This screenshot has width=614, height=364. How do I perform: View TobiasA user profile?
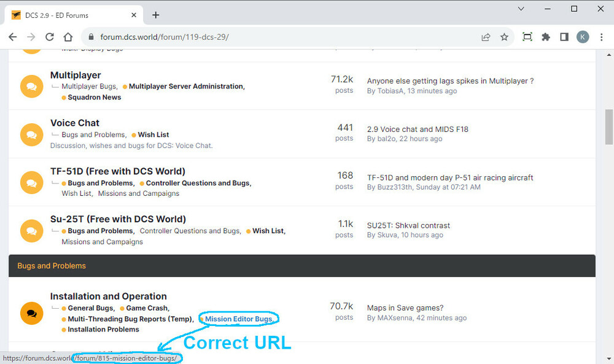click(x=390, y=91)
